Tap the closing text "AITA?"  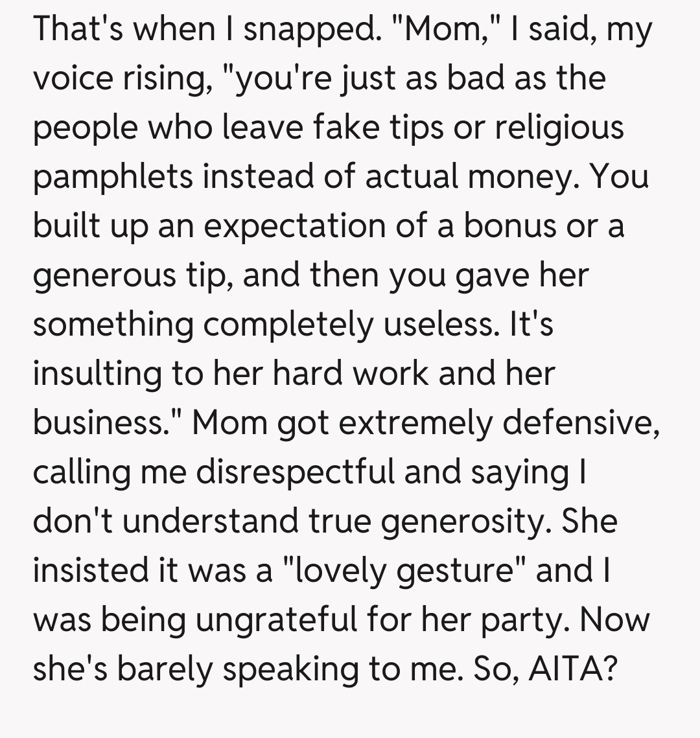571,669
